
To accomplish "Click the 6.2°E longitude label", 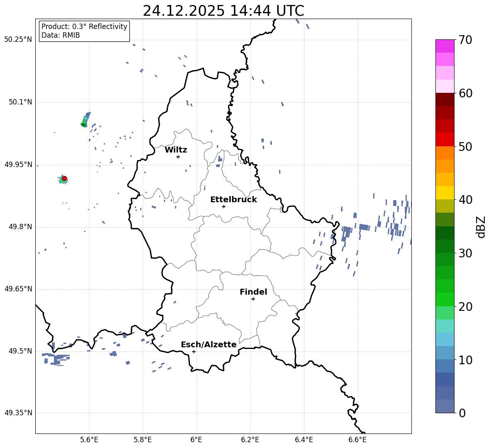I will point(250,440).
